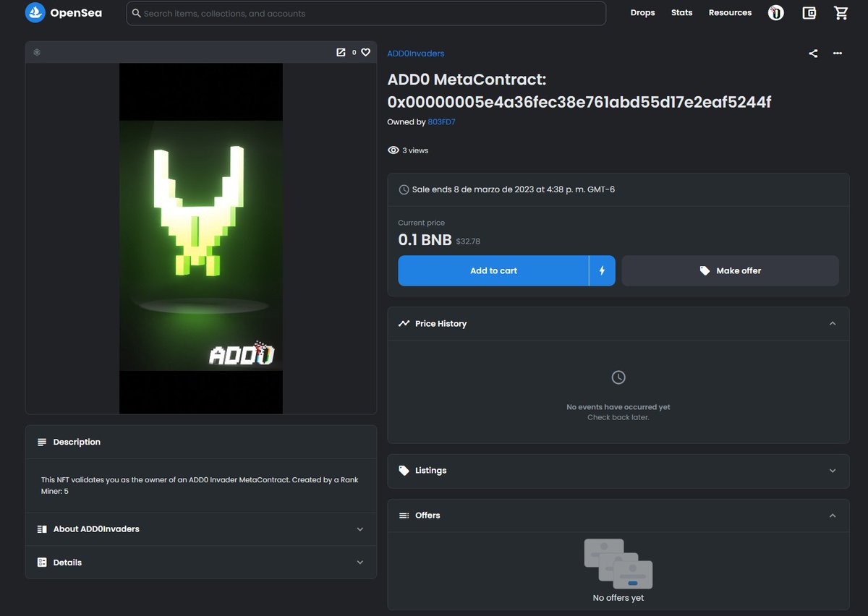Image resolution: width=868 pixels, height=616 pixels.
Task: Click the clock icon beside sale end
Action: pyautogui.click(x=404, y=189)
